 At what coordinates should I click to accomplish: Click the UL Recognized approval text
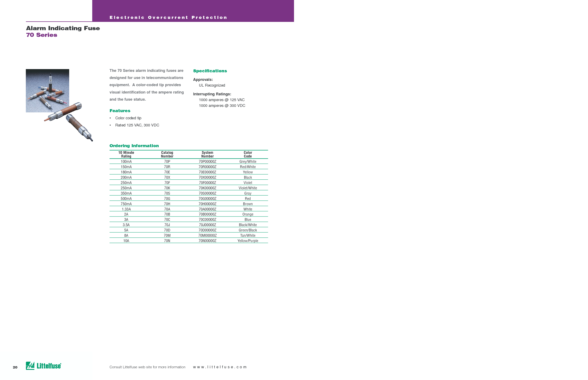(212, 85)
